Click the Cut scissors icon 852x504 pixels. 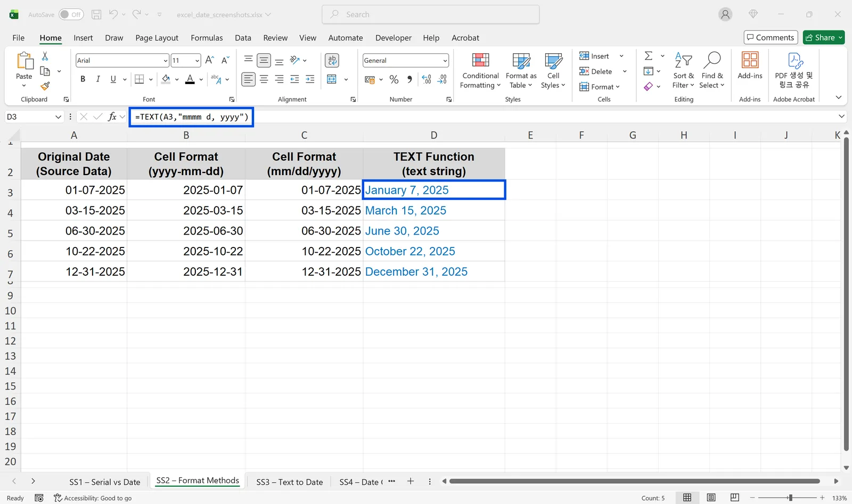(45, 56)
